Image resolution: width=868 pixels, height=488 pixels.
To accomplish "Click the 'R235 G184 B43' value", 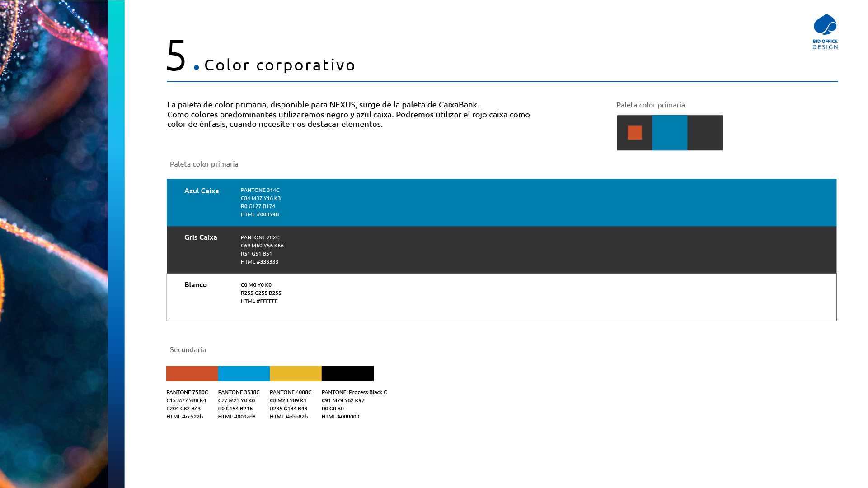I will click(x=289, y=409).
